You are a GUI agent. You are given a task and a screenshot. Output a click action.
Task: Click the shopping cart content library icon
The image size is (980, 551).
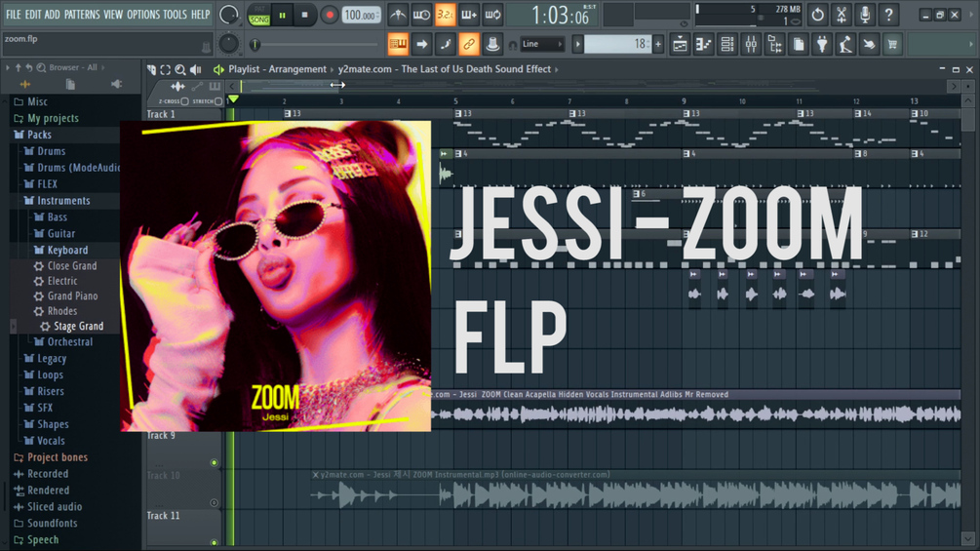pyautogui.click(x=892, y=44)
